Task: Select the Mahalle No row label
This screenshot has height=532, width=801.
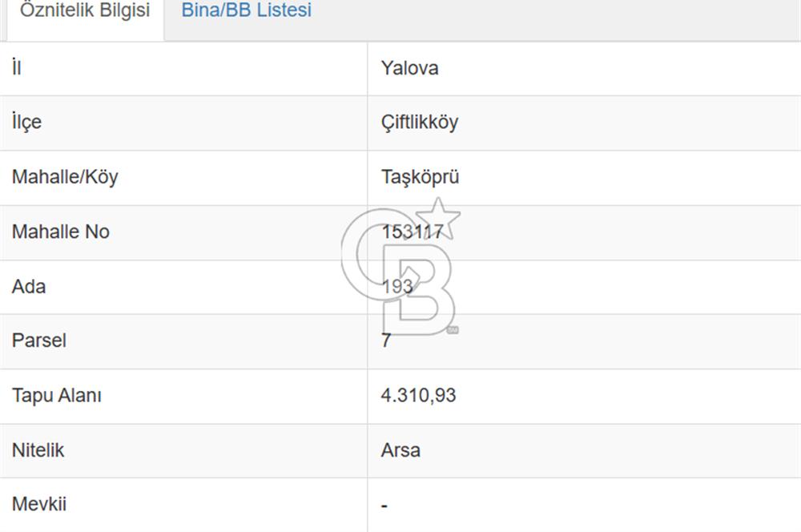Action: [60, 232]
